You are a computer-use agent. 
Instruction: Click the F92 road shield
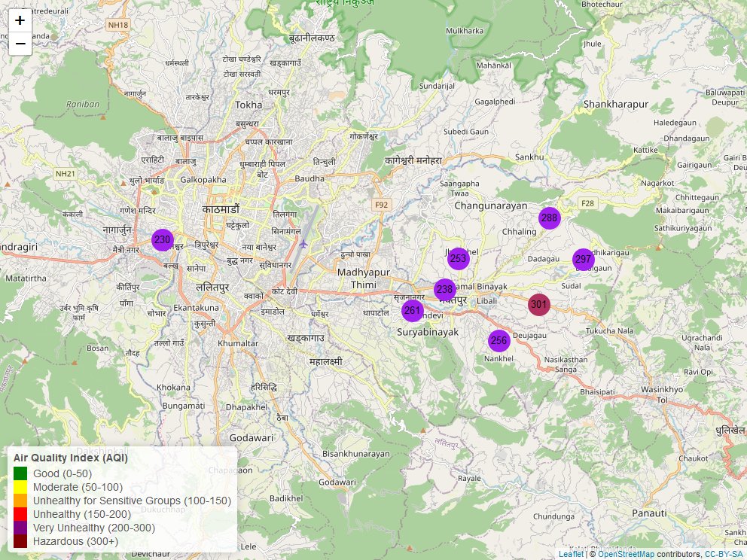coord(382,205)
